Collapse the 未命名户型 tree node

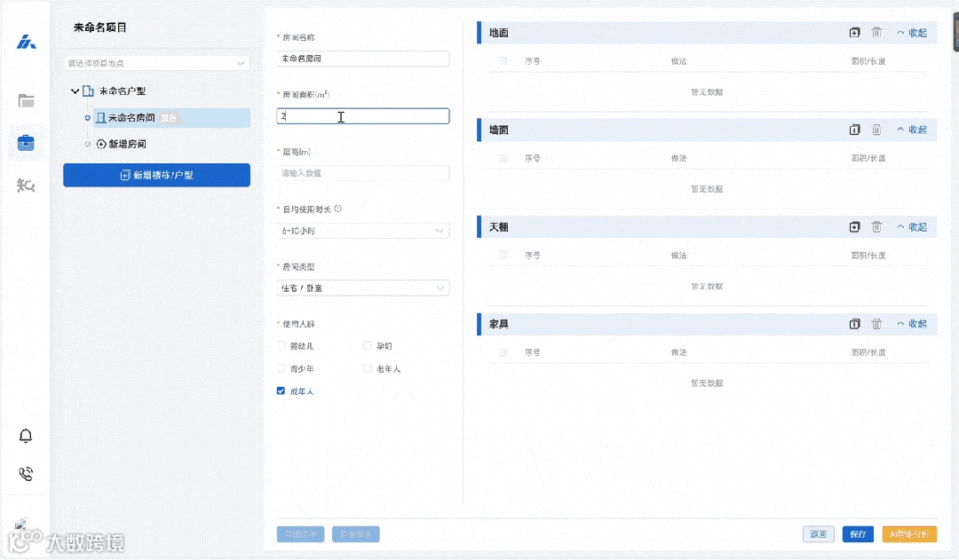pyautogui.click(x=75, y=91)
